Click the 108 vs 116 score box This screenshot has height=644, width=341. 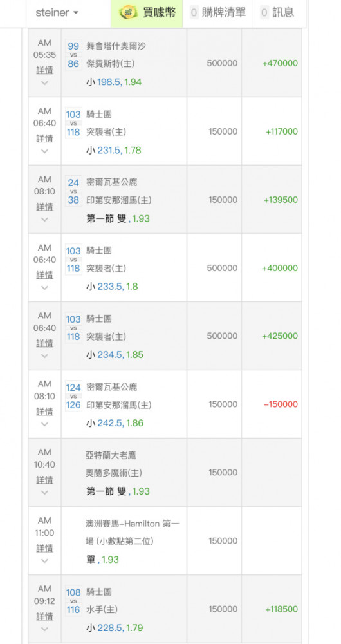point(73,601)
